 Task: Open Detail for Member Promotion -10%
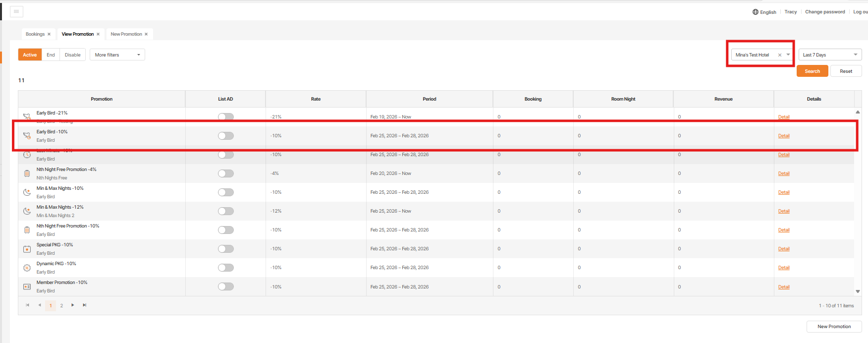pyautogui.click(x=784, y=287)
